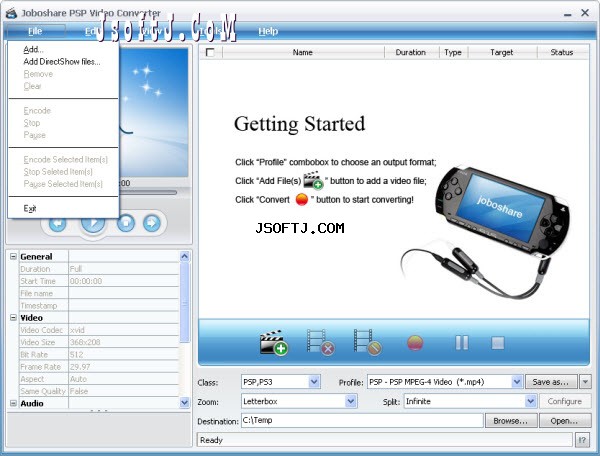Screen dimensions: 600x456
Task: Click the Browse... button
Action: pyautogui.click(x=511, y=421)
